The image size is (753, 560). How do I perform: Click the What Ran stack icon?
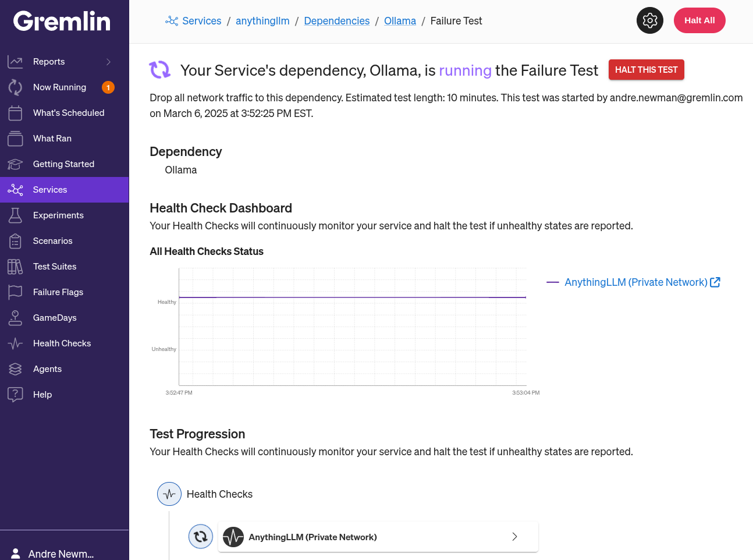click(15, 139)
